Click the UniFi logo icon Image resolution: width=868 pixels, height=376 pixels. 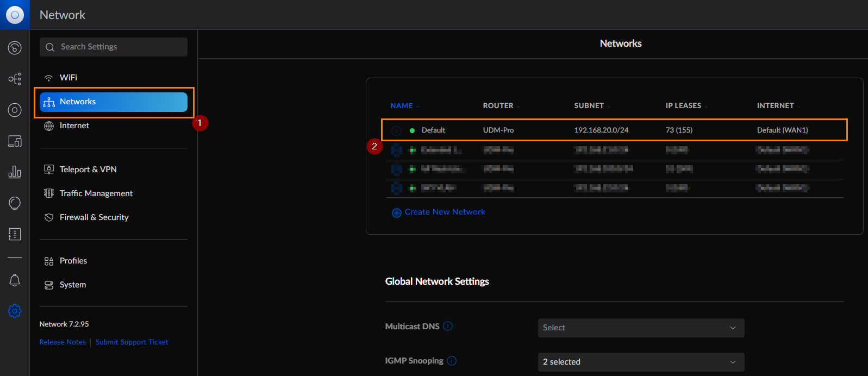pos(15,15)
